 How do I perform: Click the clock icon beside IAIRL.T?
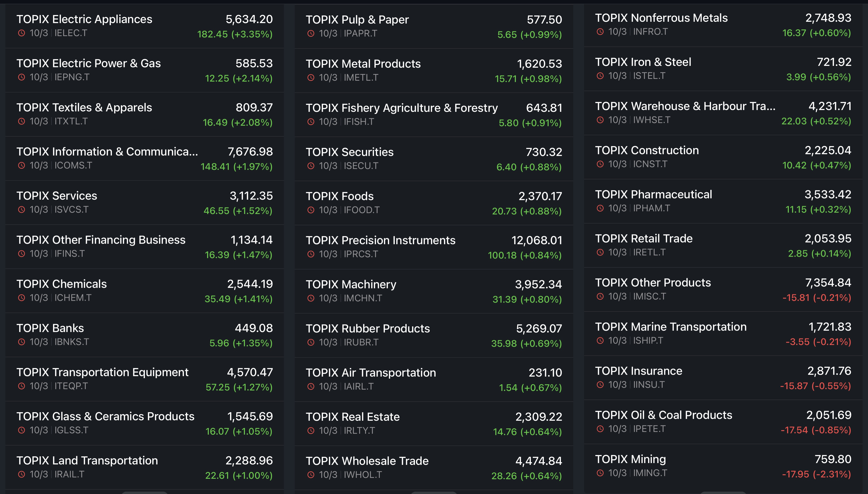point(311,386)
